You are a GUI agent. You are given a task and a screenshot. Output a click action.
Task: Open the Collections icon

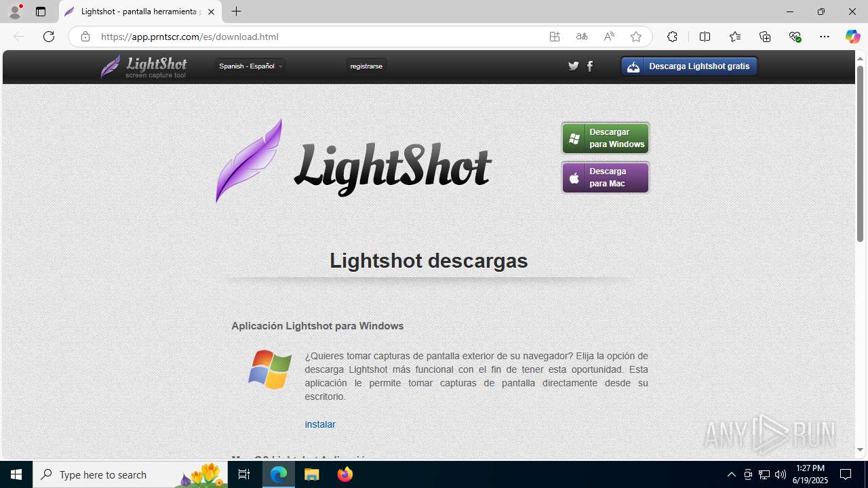coord(765,37)
